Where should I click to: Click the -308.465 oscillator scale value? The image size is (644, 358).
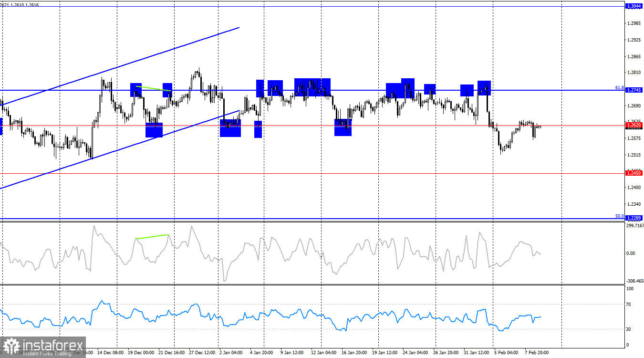634,282
